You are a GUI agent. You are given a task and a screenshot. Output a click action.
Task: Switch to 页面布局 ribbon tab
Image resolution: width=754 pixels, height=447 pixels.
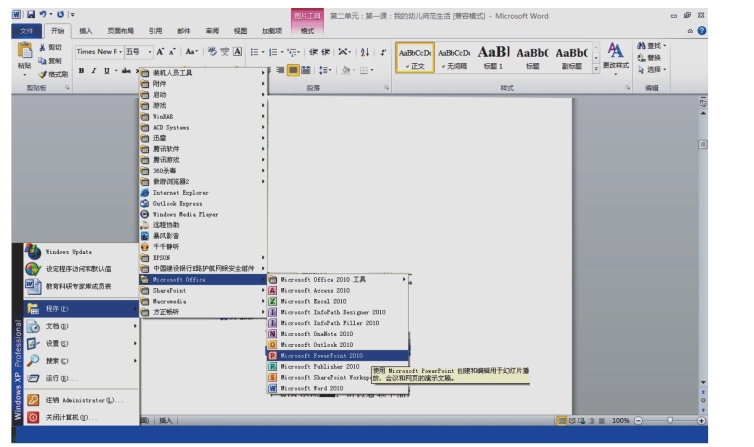[x=121, y=31]
